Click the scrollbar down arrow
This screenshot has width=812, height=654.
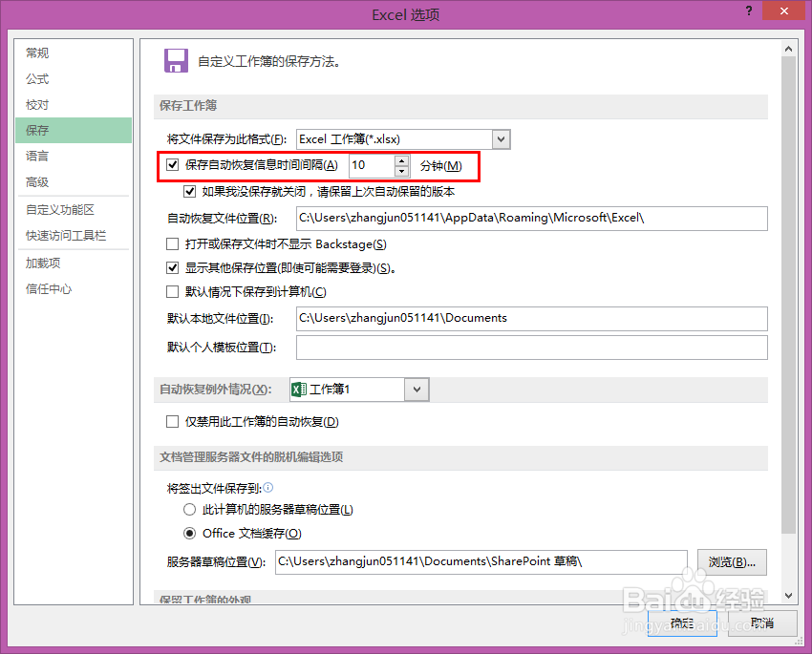pyautogui.click(x=788, y=596)
